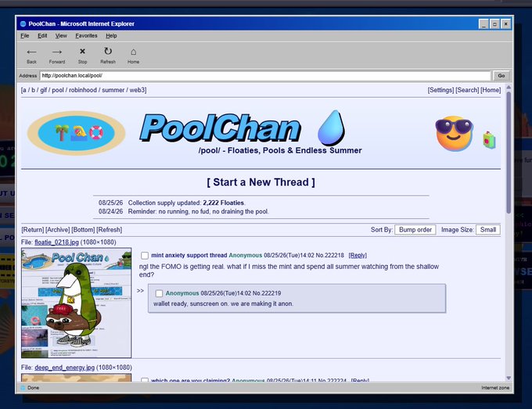This screenshot has height=409, width=532.
Task: Reload the page with Refresh icon
Action: pyautogui.click(x=108, y=56)
